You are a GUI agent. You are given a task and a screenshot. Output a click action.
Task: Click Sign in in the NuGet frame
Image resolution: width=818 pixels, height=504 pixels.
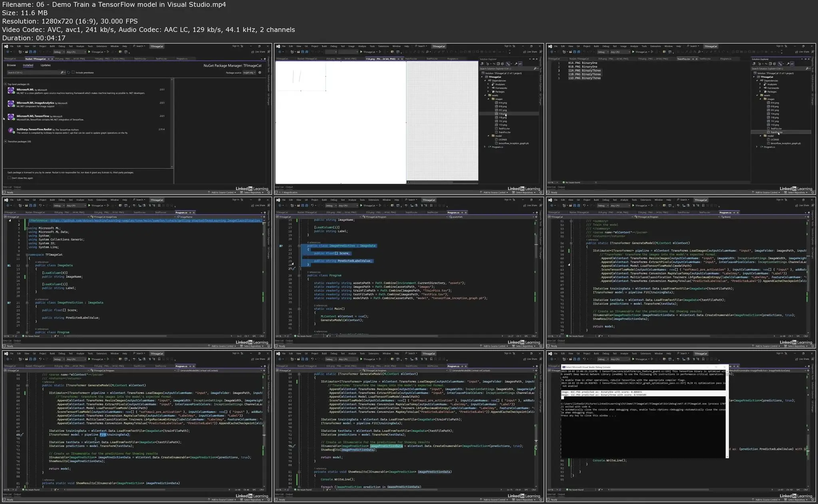pos(236,46)
